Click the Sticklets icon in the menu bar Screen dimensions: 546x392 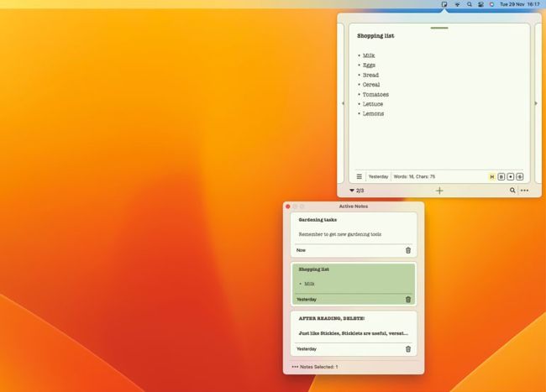coord(444,4)
